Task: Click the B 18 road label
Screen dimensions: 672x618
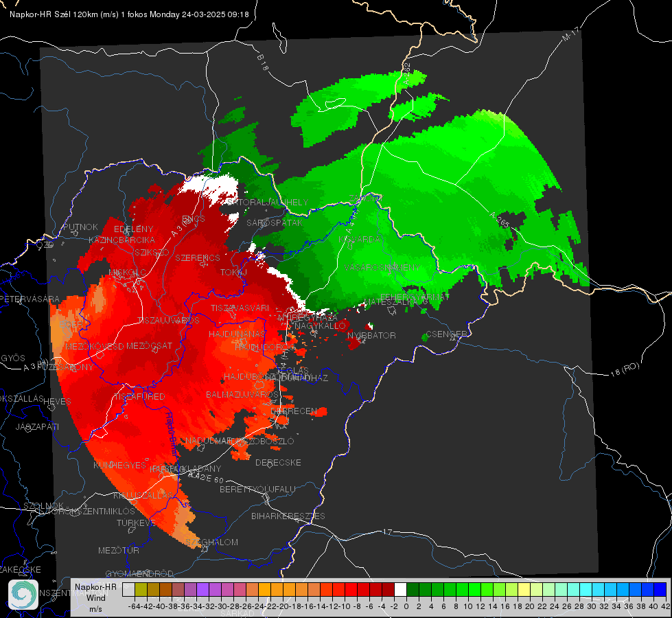Action: [x=262, y=62]
